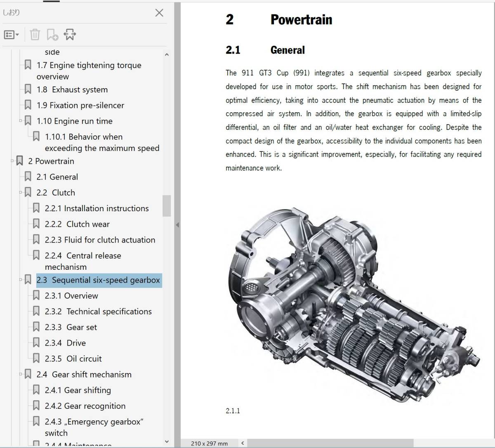495x448 pixels.
Task: Open bookmark 2.2.2 Clutch wear
Action: click(x=77, y=224)
